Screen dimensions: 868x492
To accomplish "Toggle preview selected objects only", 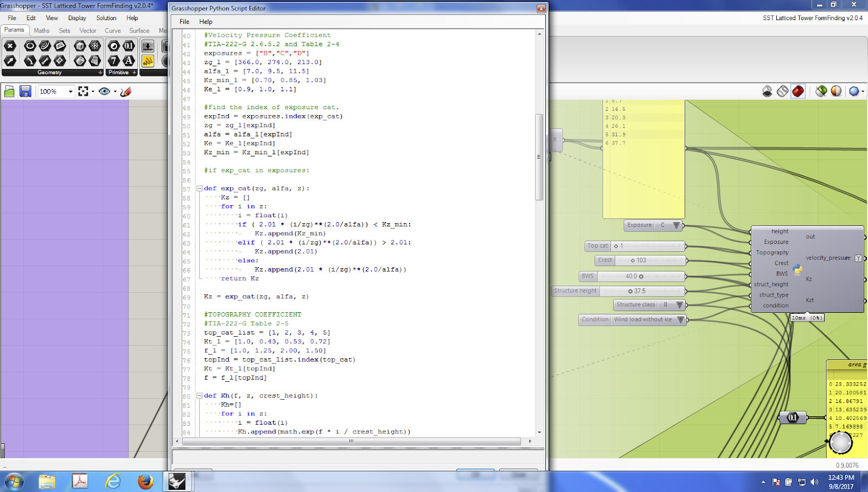I will click(821, 91).
